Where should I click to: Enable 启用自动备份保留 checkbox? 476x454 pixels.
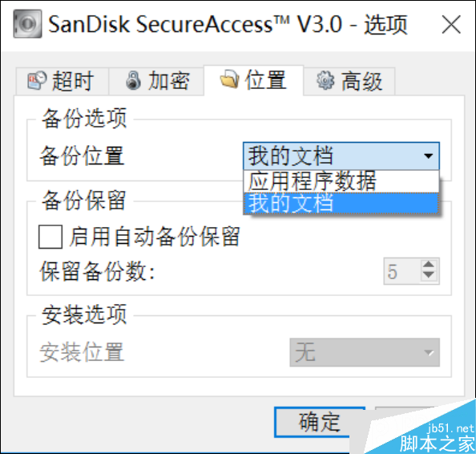tap(50, 237)
